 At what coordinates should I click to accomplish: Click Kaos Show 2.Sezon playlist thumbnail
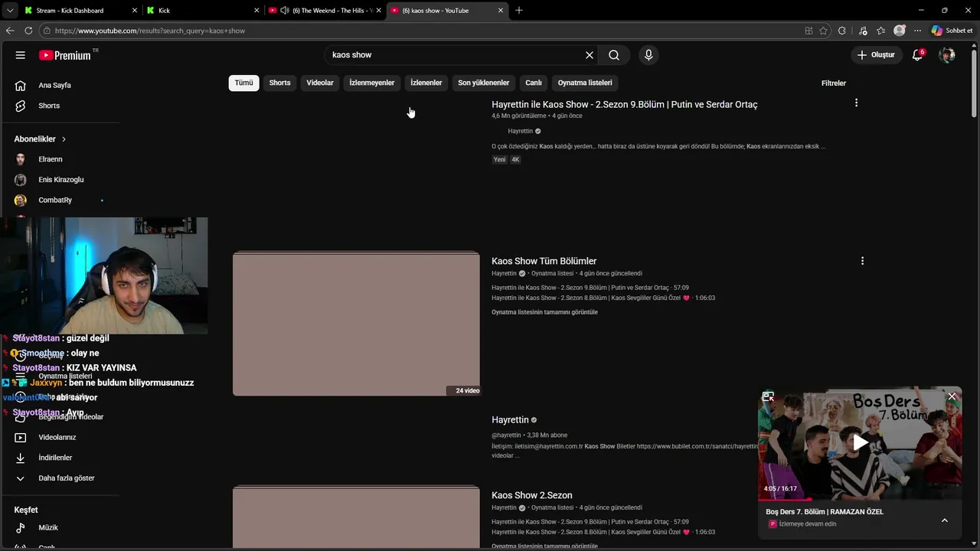coord(356,517)
